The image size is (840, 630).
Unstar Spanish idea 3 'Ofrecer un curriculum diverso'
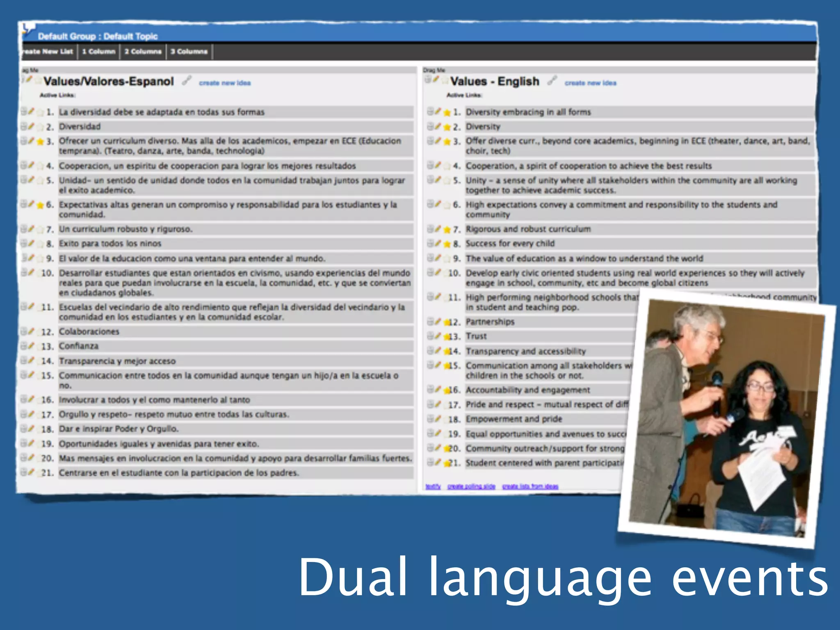(x=40, y=142)
